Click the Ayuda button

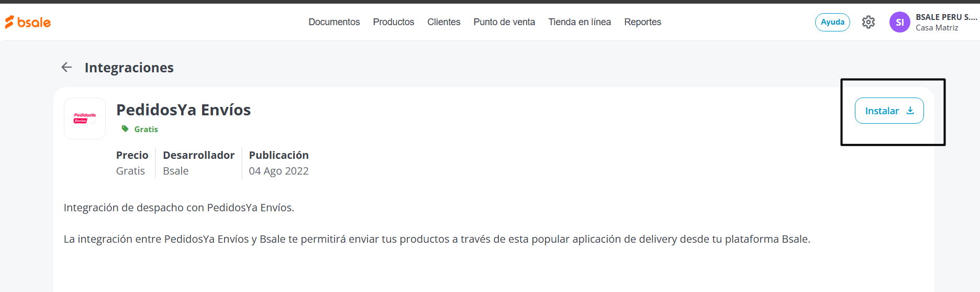coord(832,22)
